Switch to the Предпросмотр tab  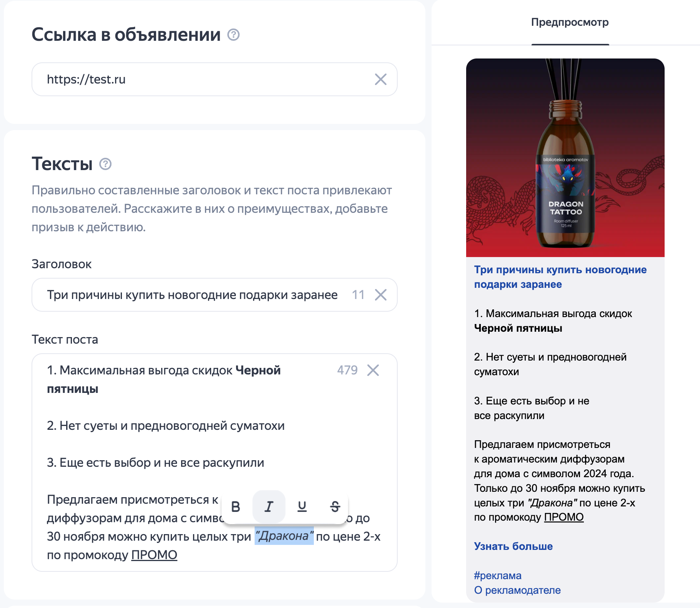(570, 22)
